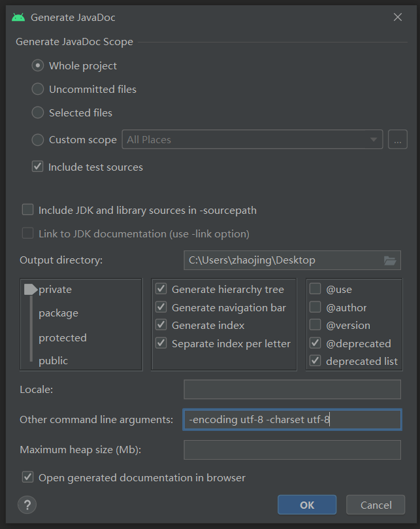This screenshot has width=420, height=529.
Task: Select the Uncommitted files scope option
Action: [x=38, y=89]
